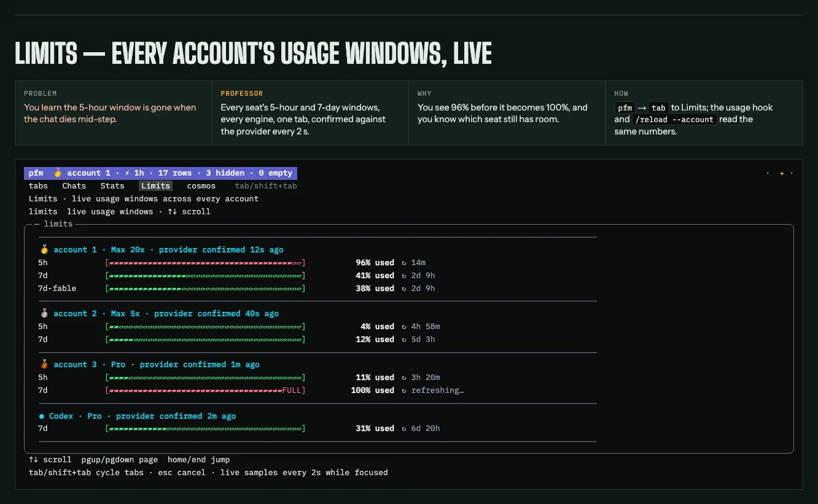This screenshot has width=818, height=504.
Task: Open the cosmos tab
Action: coord(201,186)
